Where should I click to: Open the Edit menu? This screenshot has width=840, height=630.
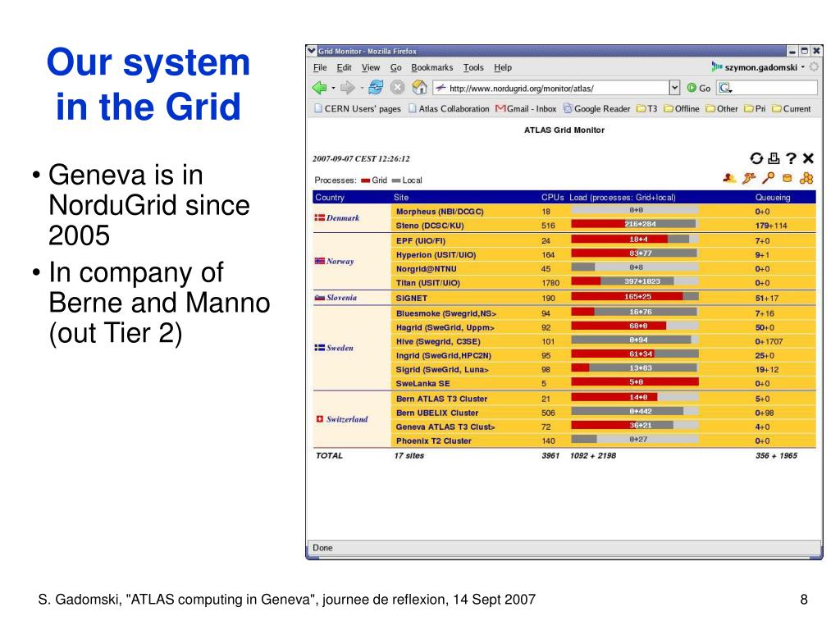point(344,67)
